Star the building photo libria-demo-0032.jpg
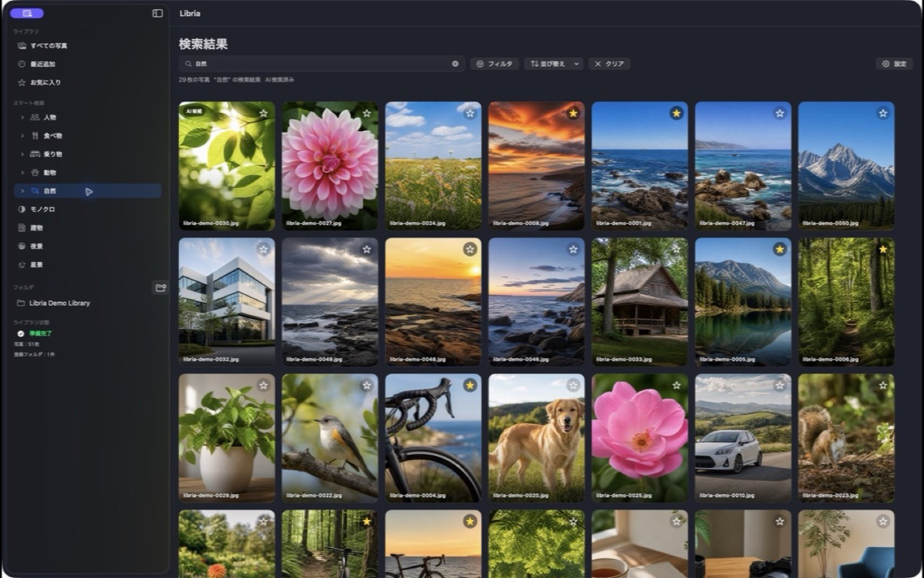 point(264,249)
